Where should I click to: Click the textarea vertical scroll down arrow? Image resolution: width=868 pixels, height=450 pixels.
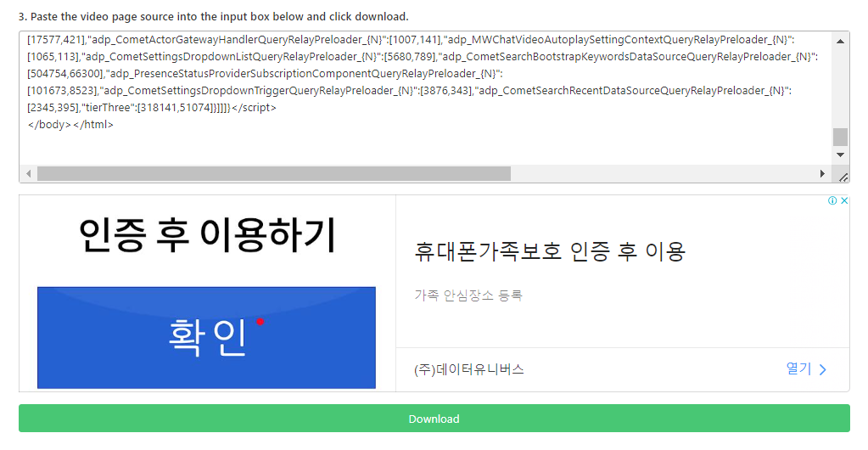tap(840, 155)
